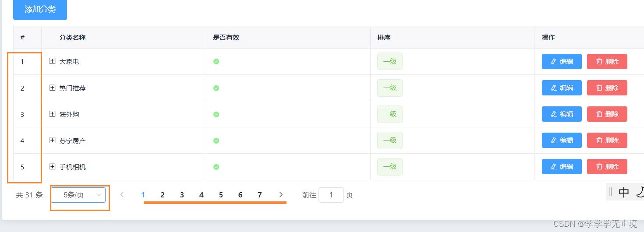
Task: Click the previous page arrow
Action: coord(122,195)
